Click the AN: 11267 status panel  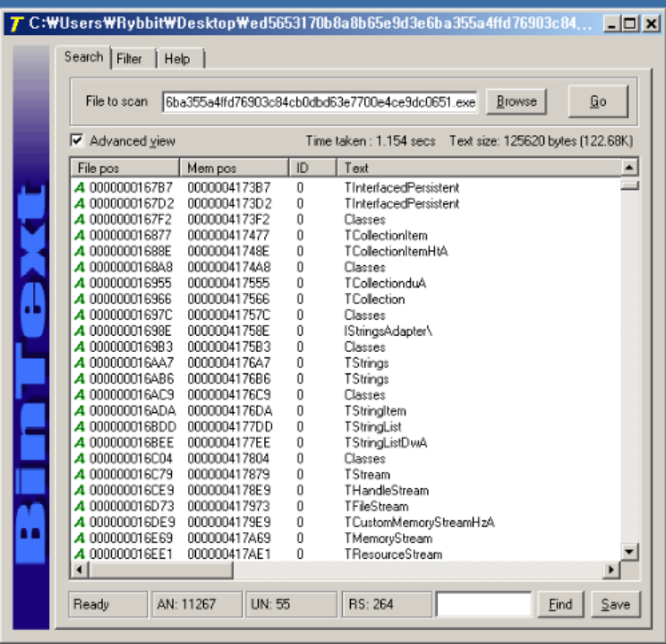tap(197, 604)
